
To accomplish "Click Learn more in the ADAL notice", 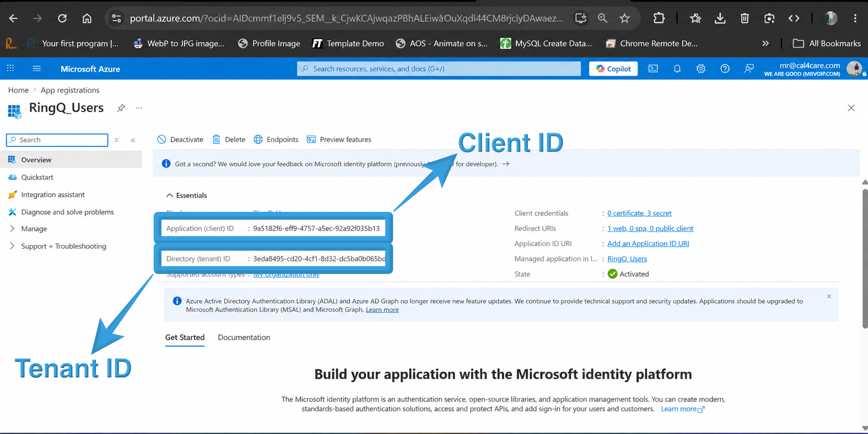I will [x=382, y=310].
